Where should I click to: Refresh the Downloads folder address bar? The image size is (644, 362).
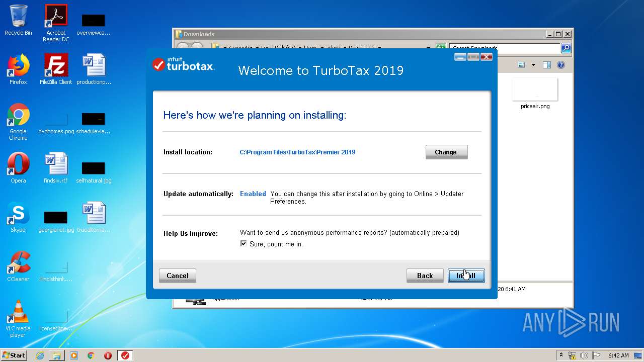(x=441, y=48)
